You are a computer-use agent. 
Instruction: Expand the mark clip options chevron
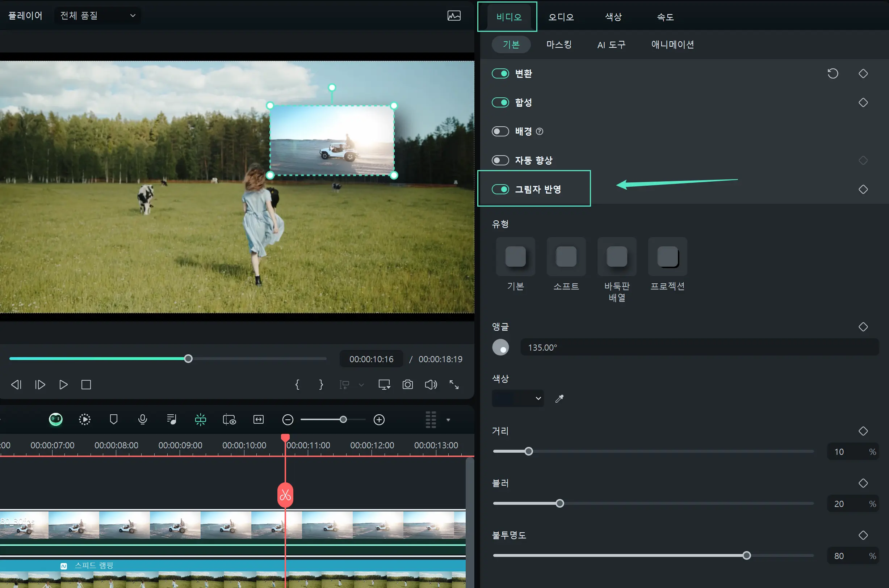pos(361,385)
